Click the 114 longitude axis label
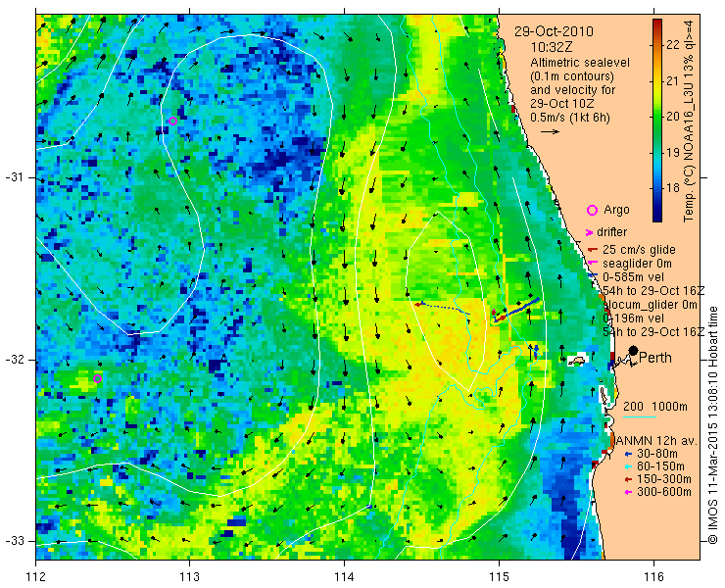Screen dimensions: 725x588 [x=344, y=577]
